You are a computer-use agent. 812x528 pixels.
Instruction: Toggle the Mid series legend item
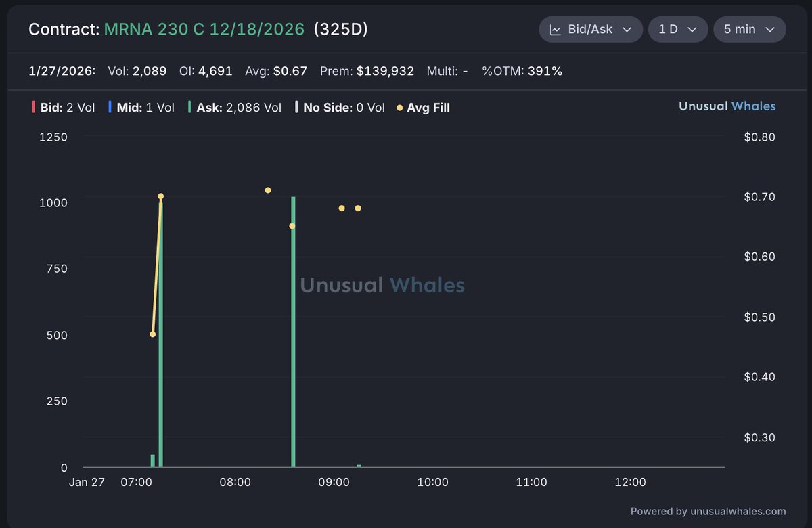click(x=141, y=107)
